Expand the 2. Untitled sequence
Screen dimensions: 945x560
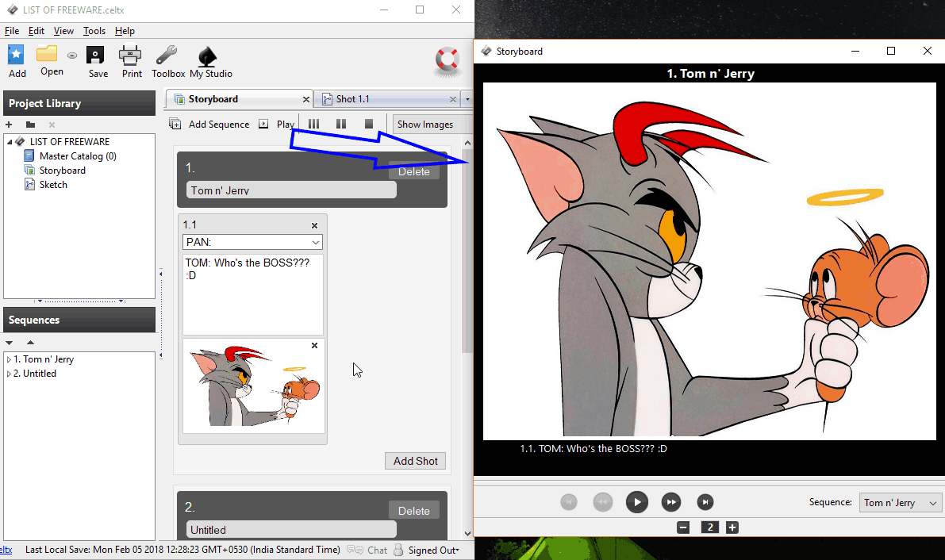9,374
